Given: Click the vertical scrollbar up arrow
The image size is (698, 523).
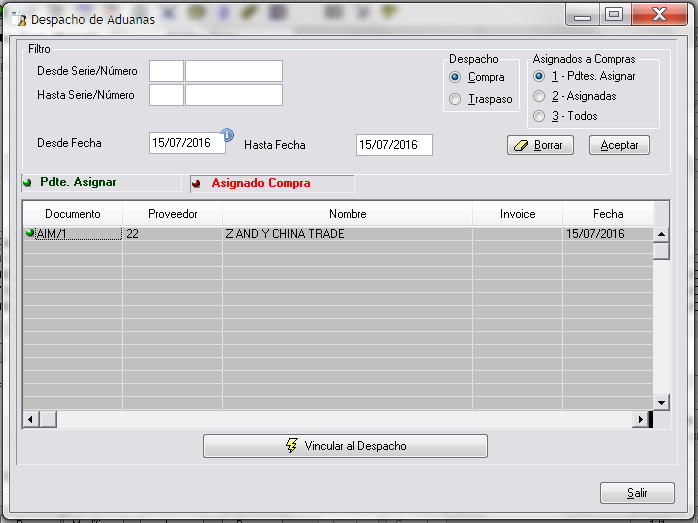Looking at the screenshot, I should point(661,234).
